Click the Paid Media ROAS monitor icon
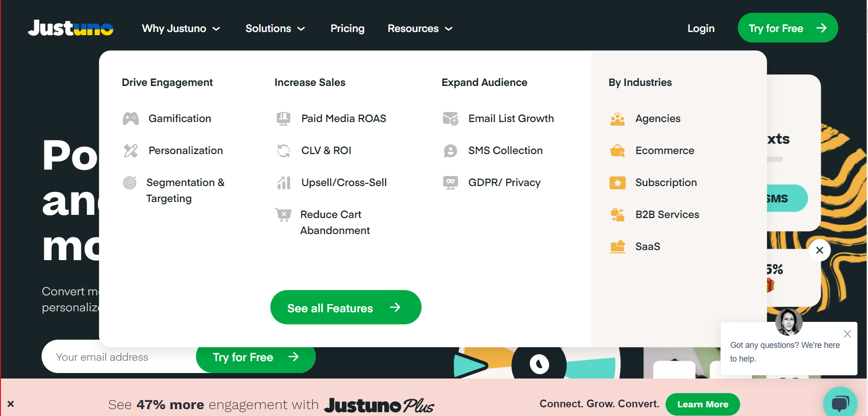868x416 pixels. pos(284,118)
